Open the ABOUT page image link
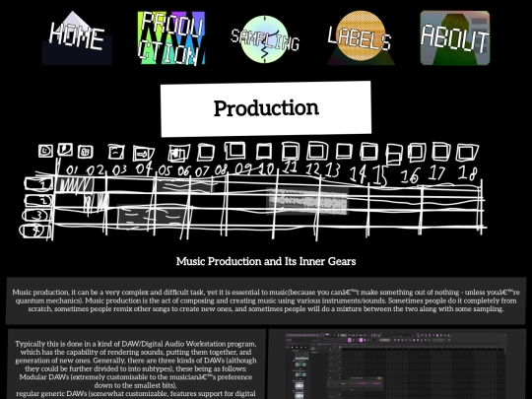Image resolution: width=532 pixels, height=399 pixels. point(455,37)
